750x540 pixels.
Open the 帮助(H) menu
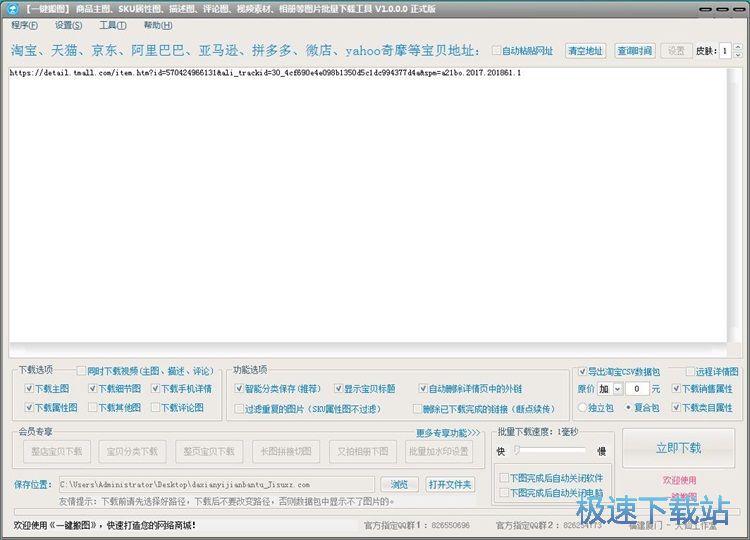click(x=157, y=25)
